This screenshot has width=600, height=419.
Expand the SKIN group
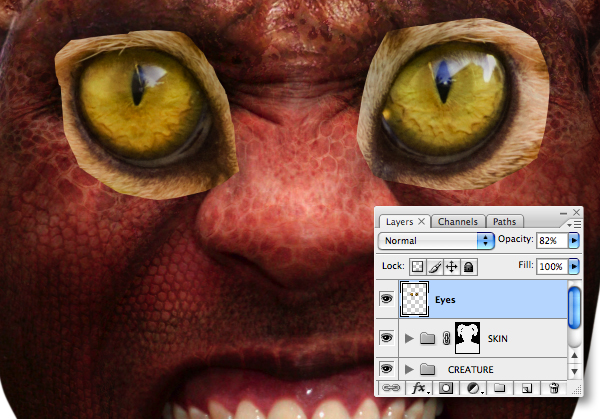tap(409, 338)
